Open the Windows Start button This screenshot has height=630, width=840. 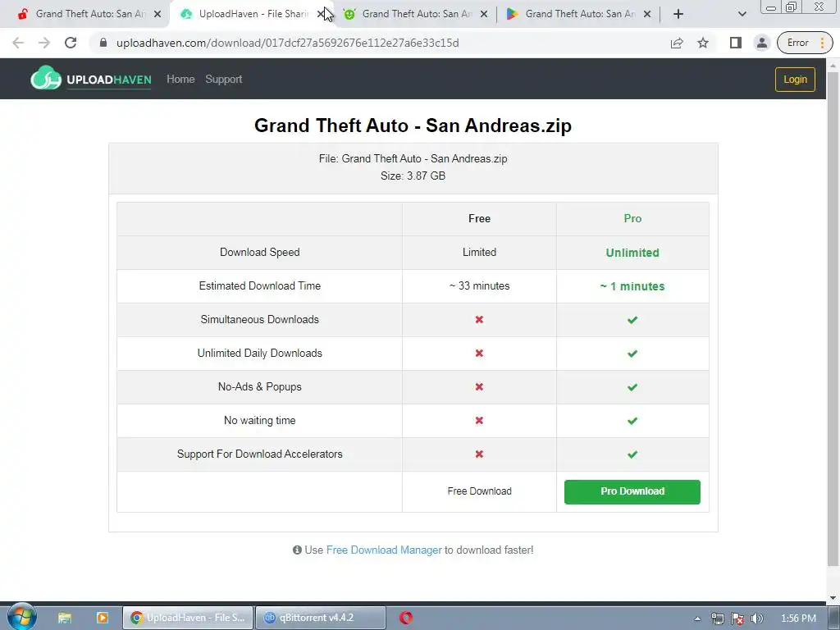coord(21,617)
